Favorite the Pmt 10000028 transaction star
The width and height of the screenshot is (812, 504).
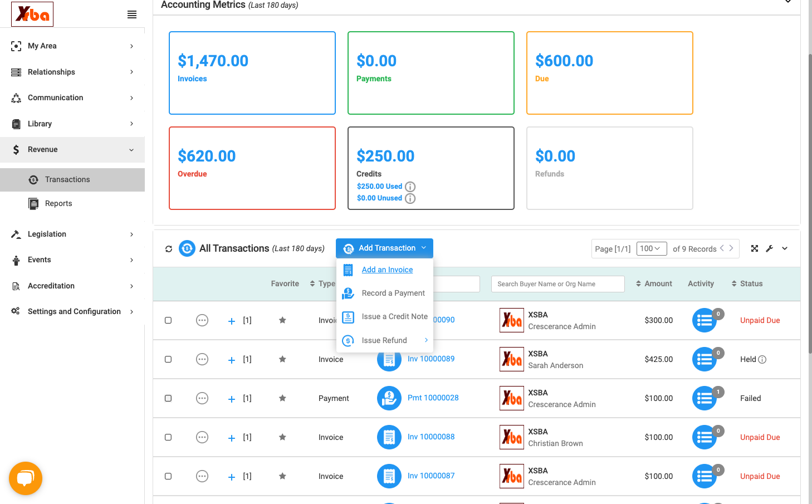283,398
